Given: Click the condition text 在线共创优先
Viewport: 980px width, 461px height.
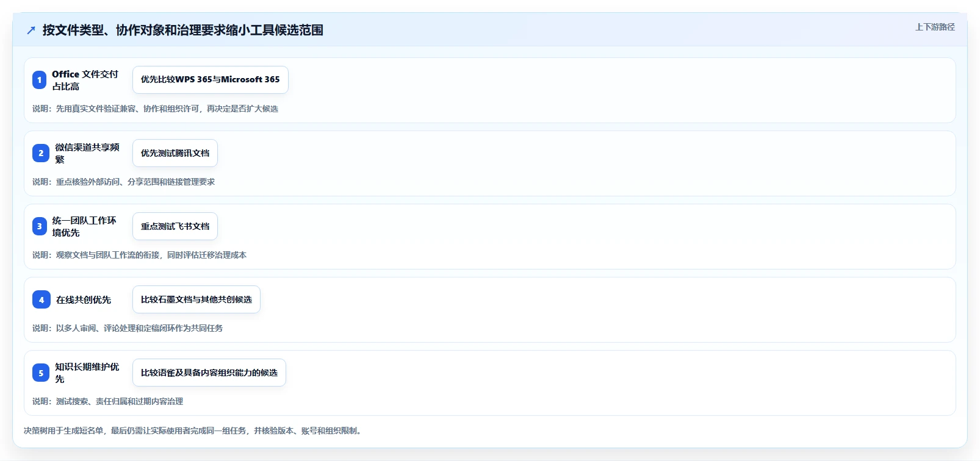Looking at the screenshot, I should tap(84, 299).
